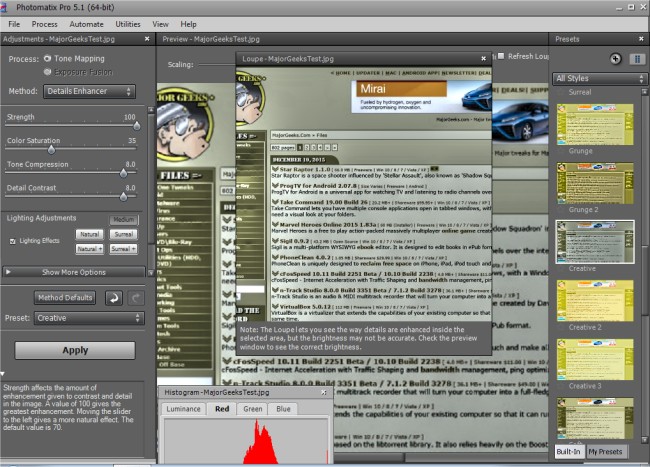Select the Exposure Fusion process option
650x467 pixels.
point(47,72)
